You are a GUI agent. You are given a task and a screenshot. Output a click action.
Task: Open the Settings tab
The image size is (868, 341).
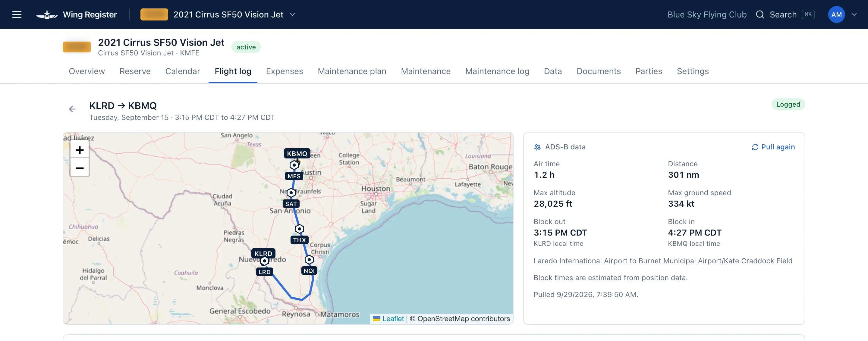pyautogui.click(x=693, y=71)
